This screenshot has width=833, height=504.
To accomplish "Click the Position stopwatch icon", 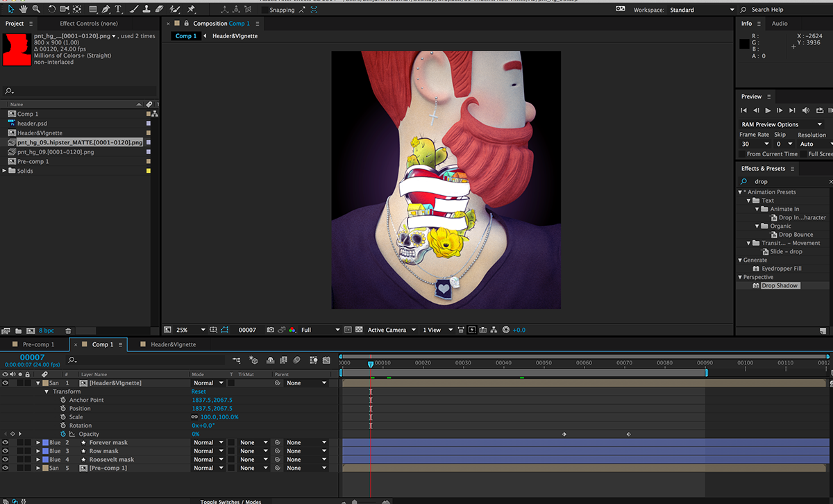I will click(63, 409).
